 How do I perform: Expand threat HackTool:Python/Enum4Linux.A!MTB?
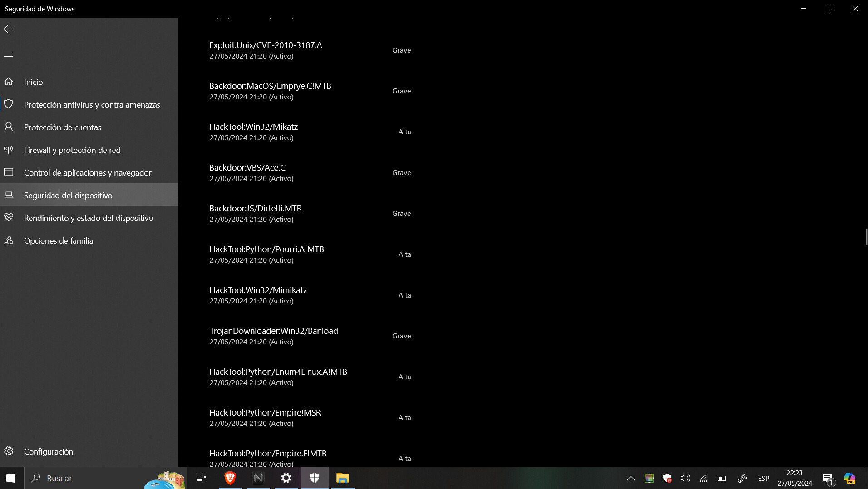coord(311,377)
